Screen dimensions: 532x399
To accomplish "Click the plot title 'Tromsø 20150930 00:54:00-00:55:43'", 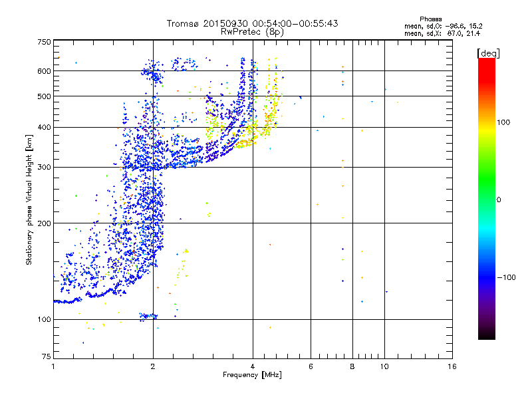I will pos(252,23).
